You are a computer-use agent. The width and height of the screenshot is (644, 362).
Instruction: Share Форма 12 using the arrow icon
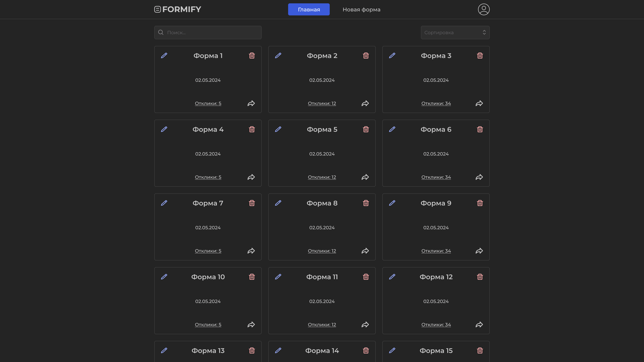[479, 324]
